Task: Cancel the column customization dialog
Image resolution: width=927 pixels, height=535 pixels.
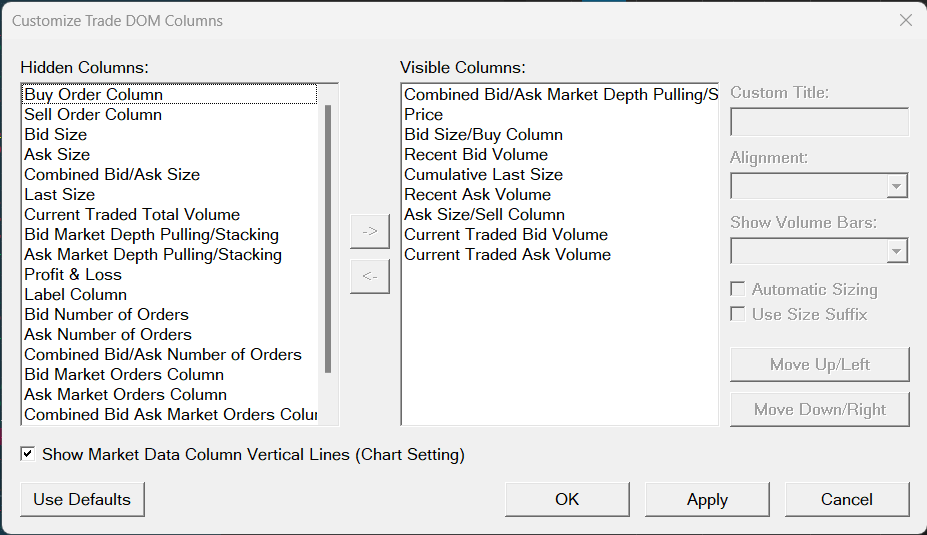Action: pos(847,499)
